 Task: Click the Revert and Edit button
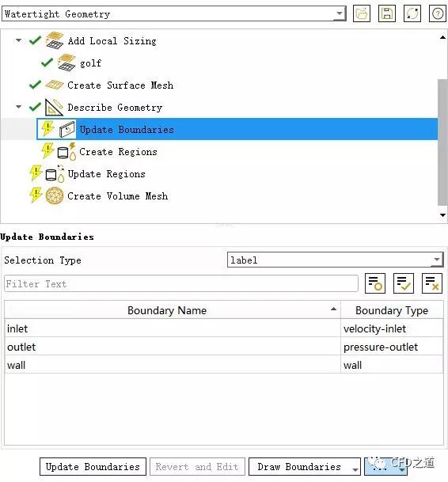[197, 467]
